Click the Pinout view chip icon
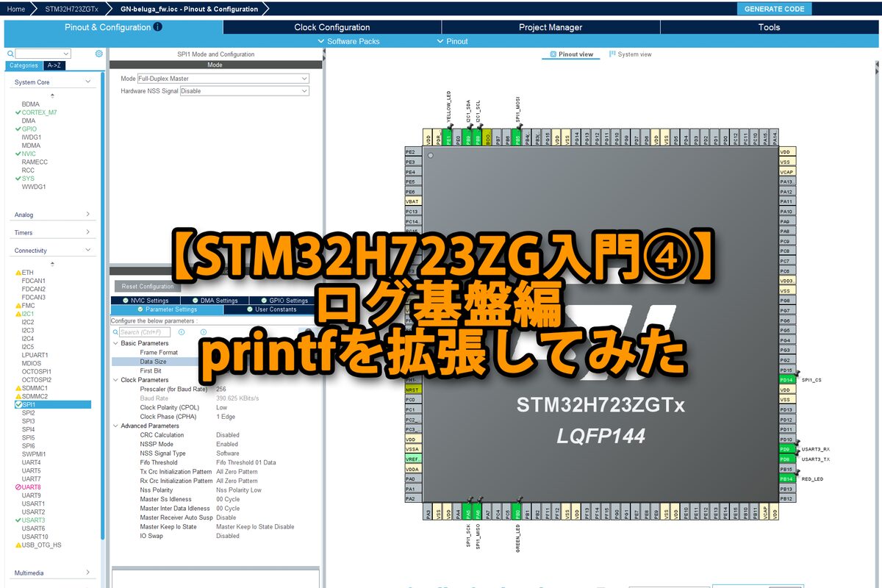882x588 pixels. point(553,54)
